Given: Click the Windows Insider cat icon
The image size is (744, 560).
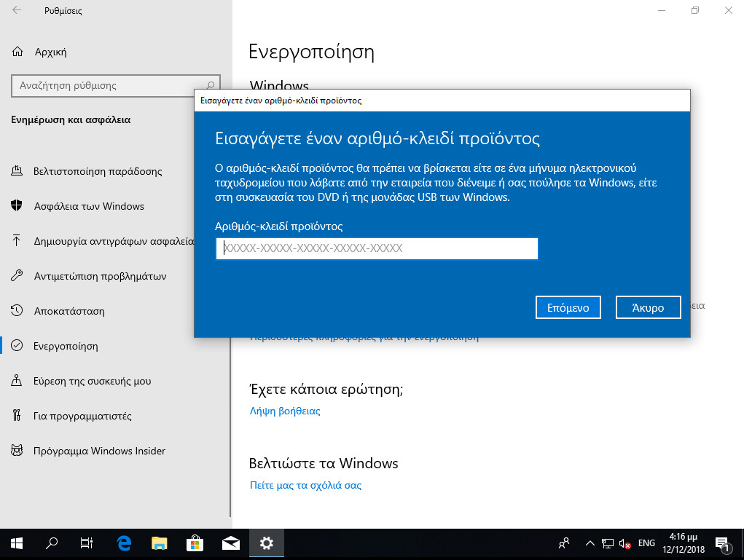Looking at the screenshot, I should pos(17,451).
